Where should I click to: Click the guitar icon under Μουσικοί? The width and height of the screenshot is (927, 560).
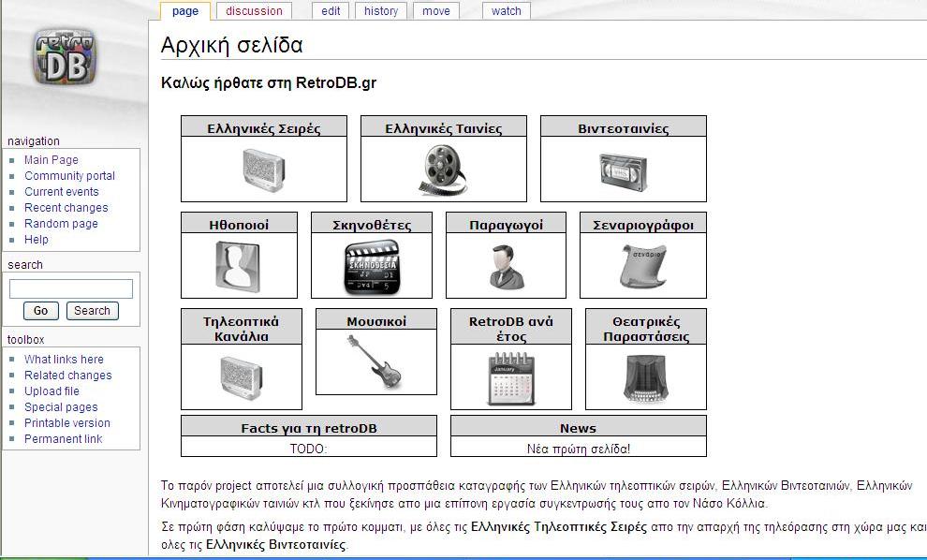click(375, 361)
